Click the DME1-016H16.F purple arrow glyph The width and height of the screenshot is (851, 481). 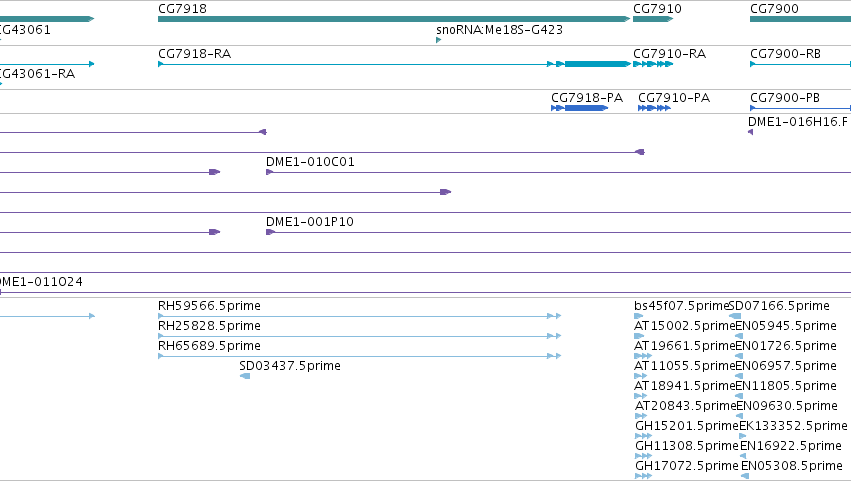pos(751,132)
